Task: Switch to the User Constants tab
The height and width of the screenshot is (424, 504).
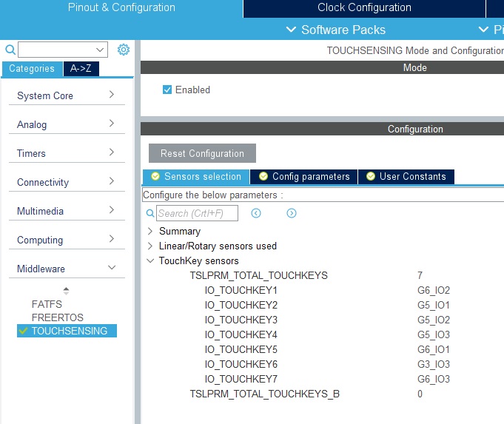Action: [406, 177]
